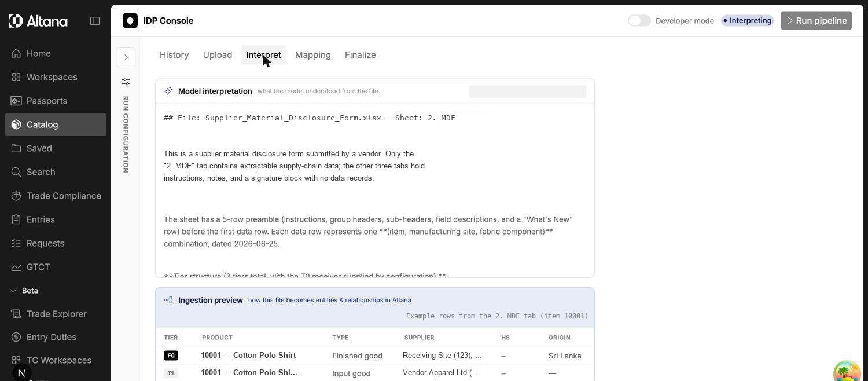
Task: Select the Finished good Cotton Polo Shirt row
Action: tap(375, 356)
